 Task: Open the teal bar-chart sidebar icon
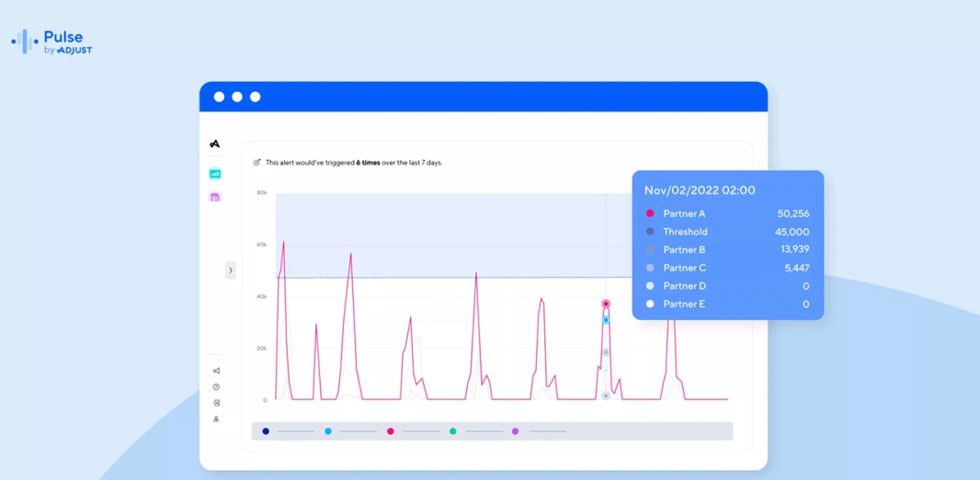215,174
